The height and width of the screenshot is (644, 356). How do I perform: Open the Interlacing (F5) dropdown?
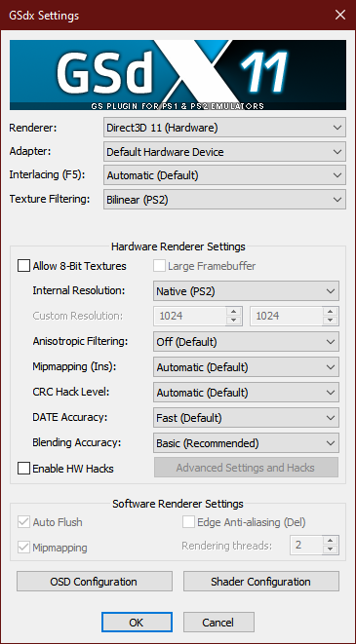[x=224, y=175]
